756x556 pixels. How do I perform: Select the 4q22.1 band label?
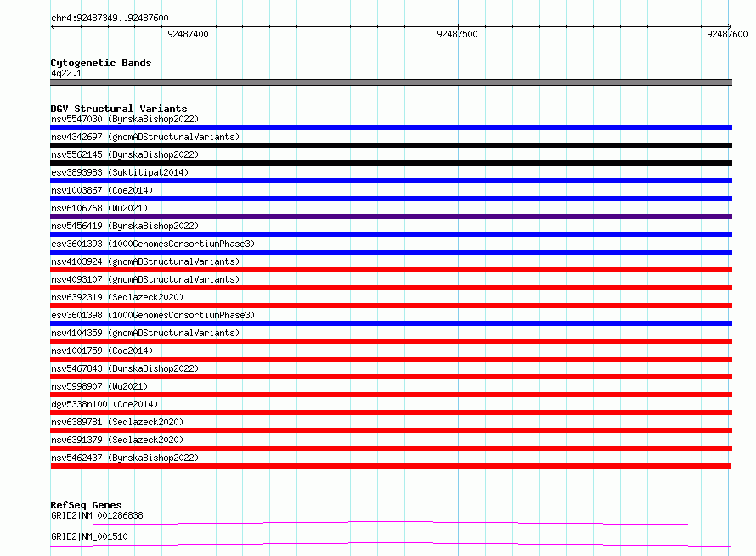pyautogui.click(x=66, y=73)
